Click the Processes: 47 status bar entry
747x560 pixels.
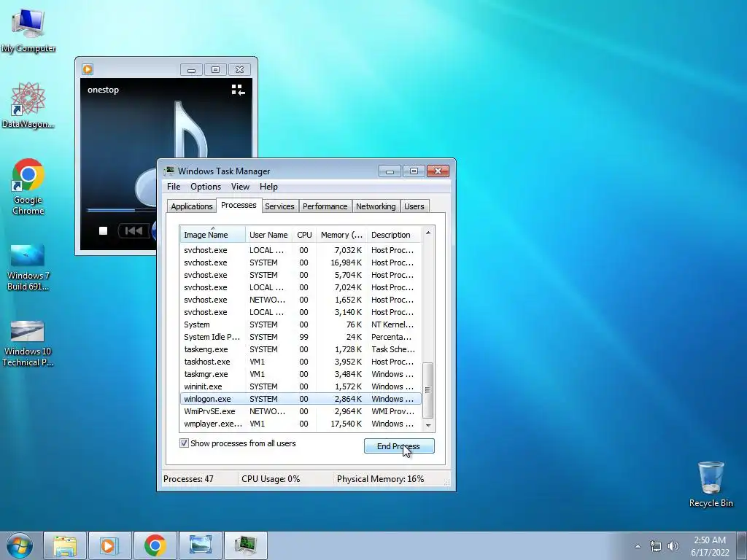[x=189, y=479]
